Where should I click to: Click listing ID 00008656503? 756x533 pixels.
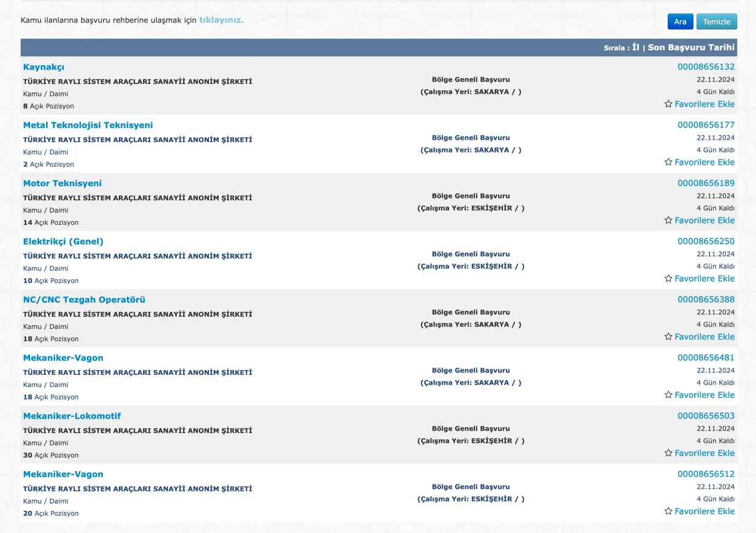coord(706,416)
